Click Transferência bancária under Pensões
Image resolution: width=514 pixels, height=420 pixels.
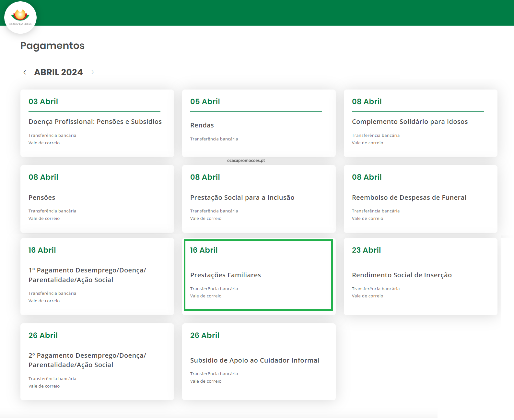pos(52,211)
